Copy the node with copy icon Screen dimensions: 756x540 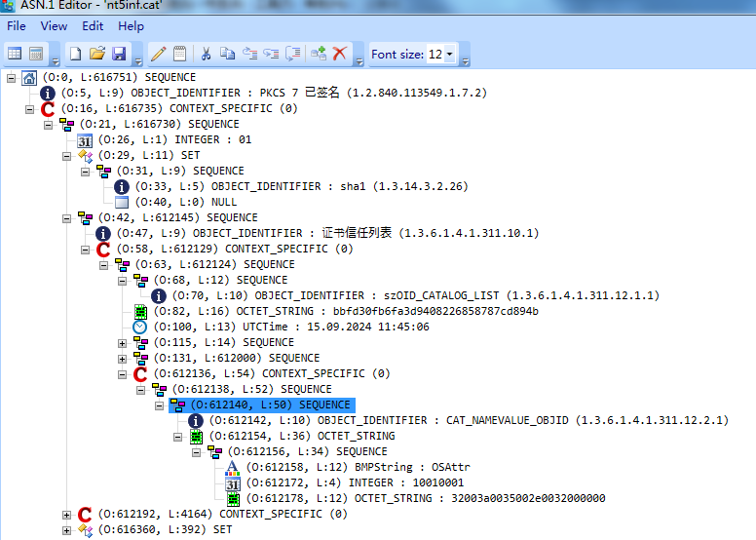tap(227, 54)
